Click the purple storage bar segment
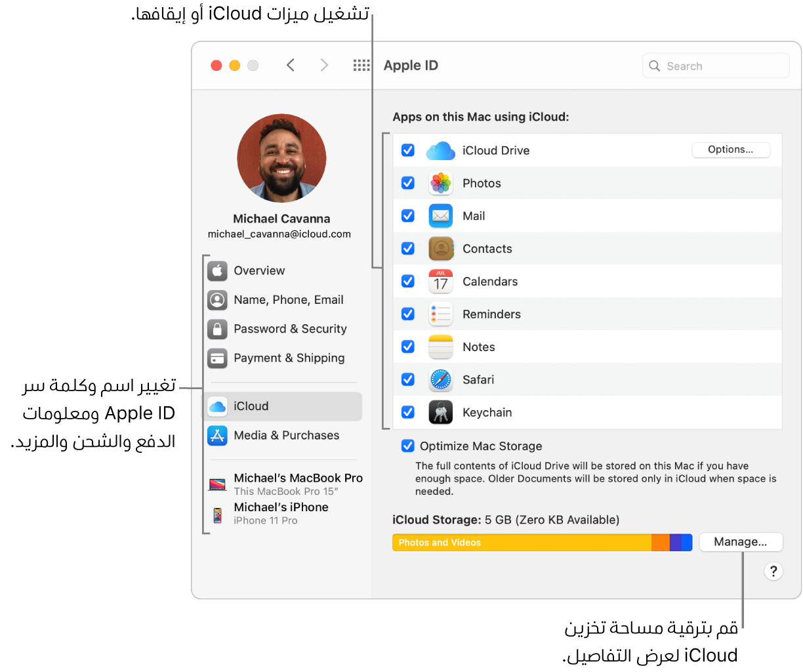This screenshot has height=672, width=803. coord(676,543)
